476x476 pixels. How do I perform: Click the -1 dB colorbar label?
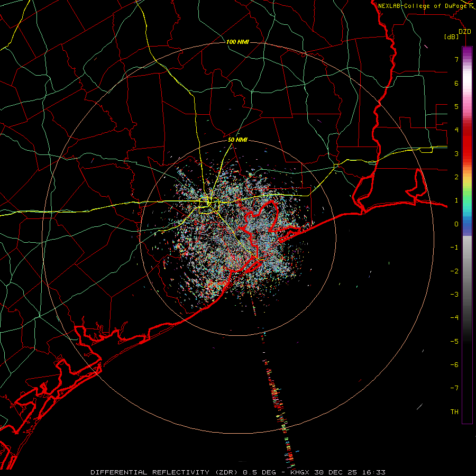(454, 248)
